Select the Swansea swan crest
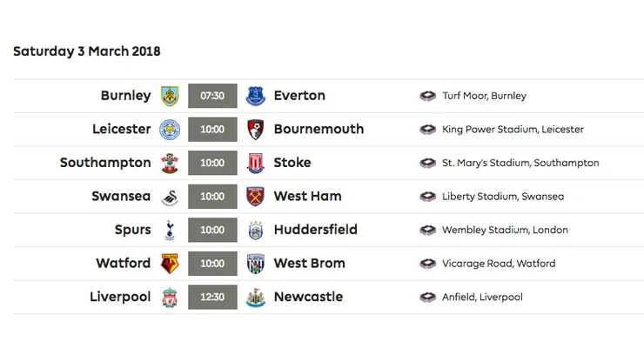Screen dimensions: 644x362 click(169, 197)
